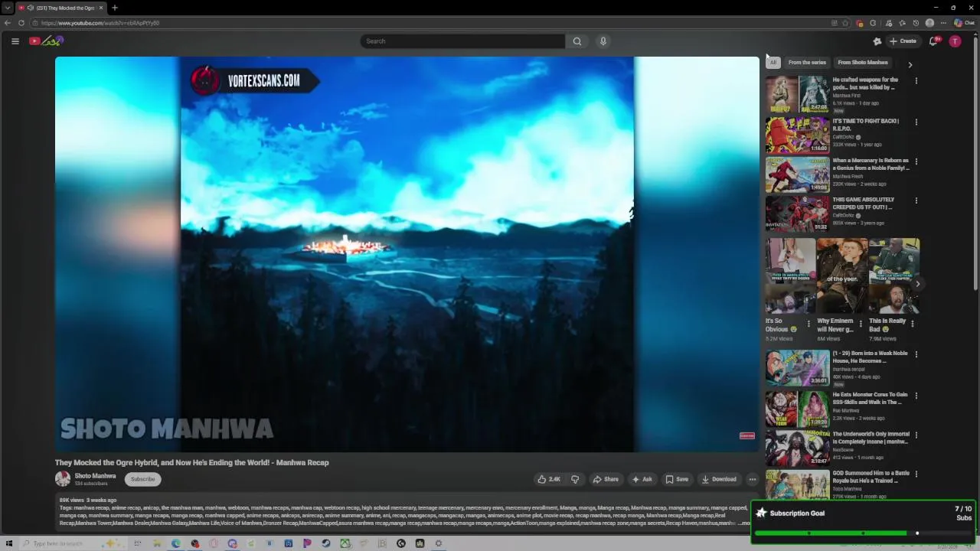
Task: Click the sparkle icon left of Create
Action: tap(877, 41)
